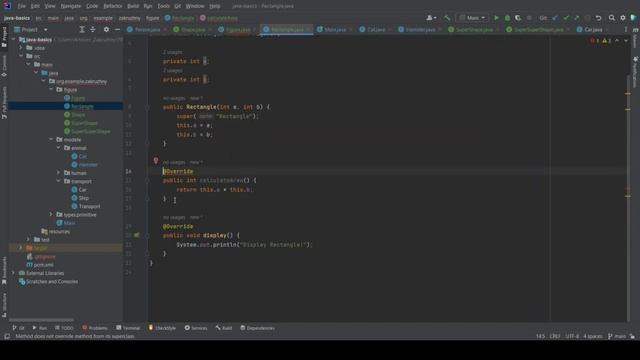Open Dependencies tool window
The width and height of the screenshot is (640, 360).
pyautogui.click(x=258, y=328)
